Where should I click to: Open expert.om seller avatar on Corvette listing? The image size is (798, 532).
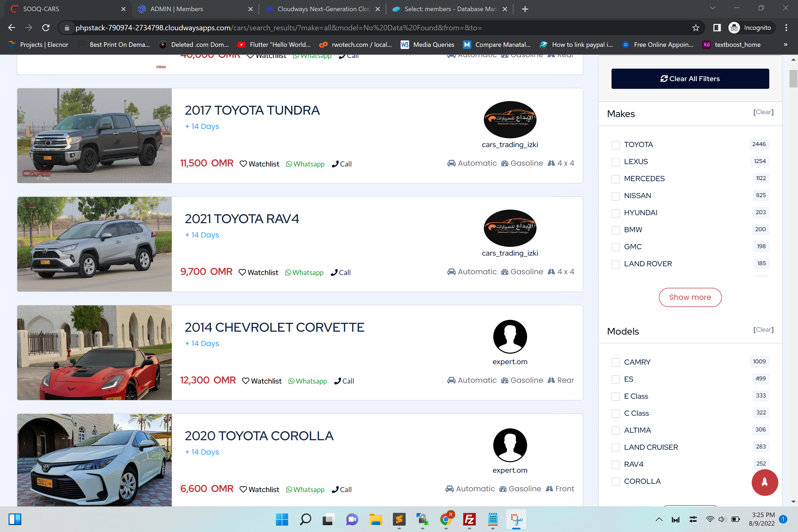pos(510,336)
